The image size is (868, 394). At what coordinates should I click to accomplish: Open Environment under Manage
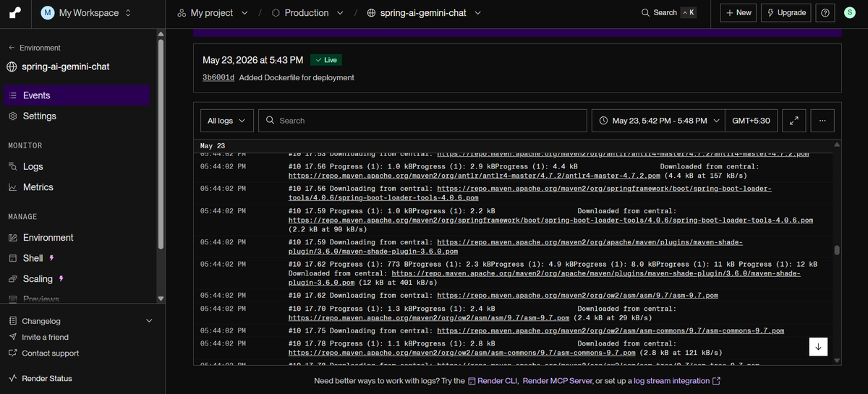tap(77, 238)
